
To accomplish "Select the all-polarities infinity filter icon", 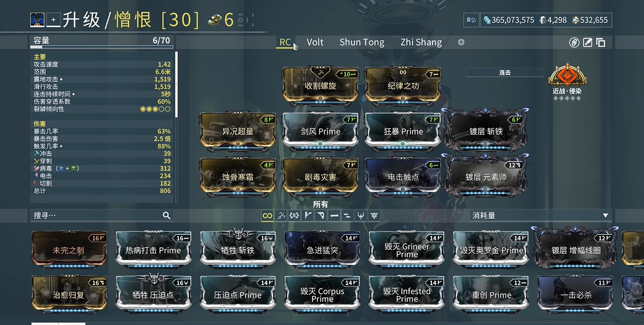I will click(267, 215).
